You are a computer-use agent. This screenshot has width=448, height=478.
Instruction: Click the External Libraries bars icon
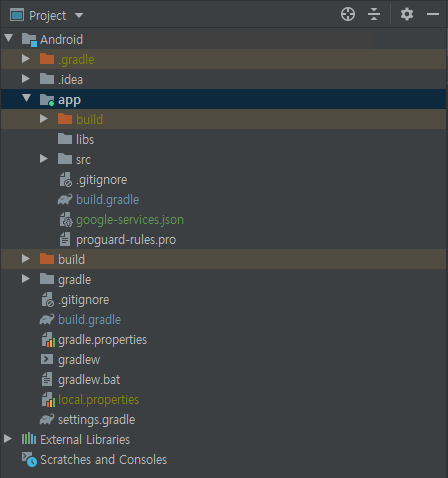[29, 438]
